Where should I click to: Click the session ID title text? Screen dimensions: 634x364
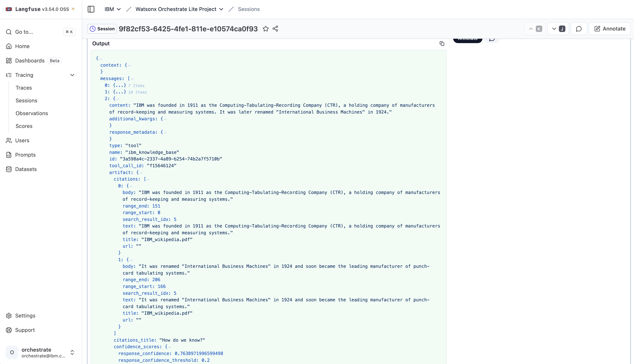tap(188, 29)
